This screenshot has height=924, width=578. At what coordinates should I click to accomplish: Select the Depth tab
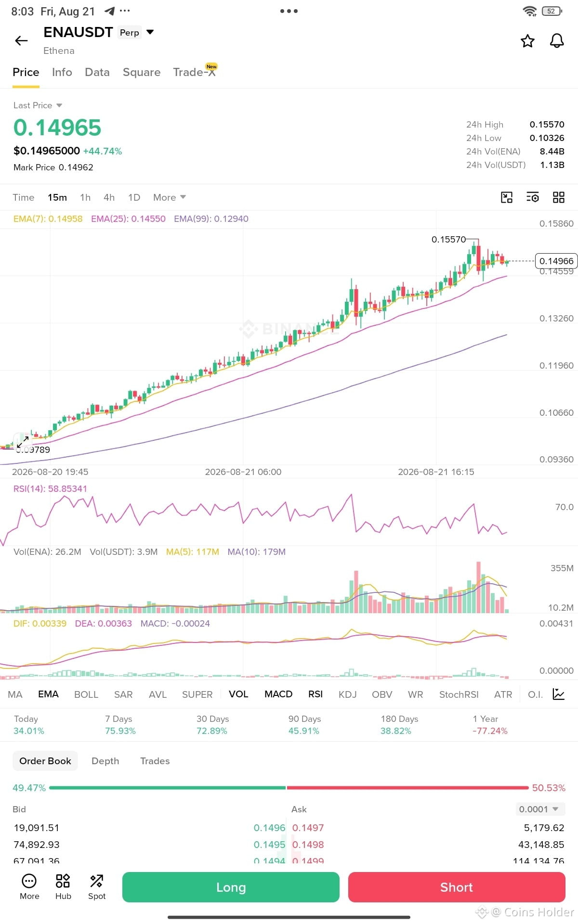point(105,761)
